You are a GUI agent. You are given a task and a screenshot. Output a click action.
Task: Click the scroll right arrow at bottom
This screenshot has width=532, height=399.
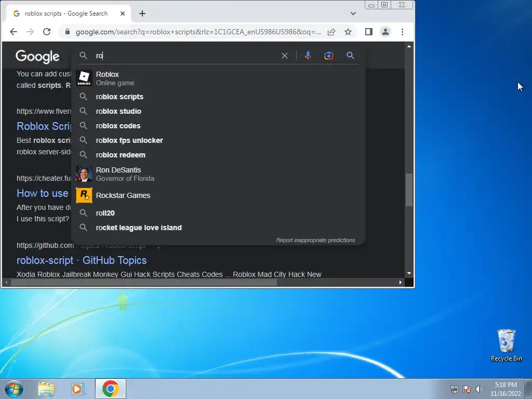(x=401, y=282)
